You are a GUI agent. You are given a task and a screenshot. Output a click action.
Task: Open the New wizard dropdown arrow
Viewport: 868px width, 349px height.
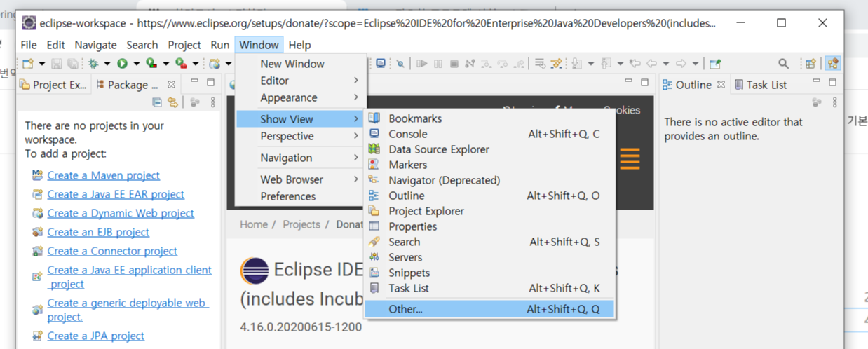pyautogui.click(x=42, y=64)
